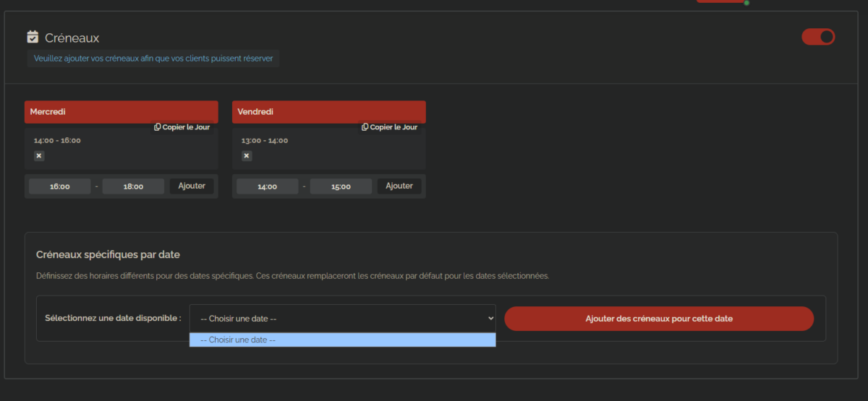Select the highlighted "-- Choisir une date --" option
This screenshot has width=868, height=401.
click(x=342, y=340)
